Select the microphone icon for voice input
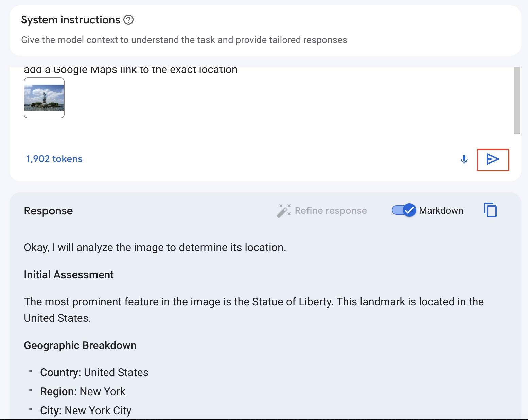528x420 pixels. pyautogui.click(x=463, y=159)
